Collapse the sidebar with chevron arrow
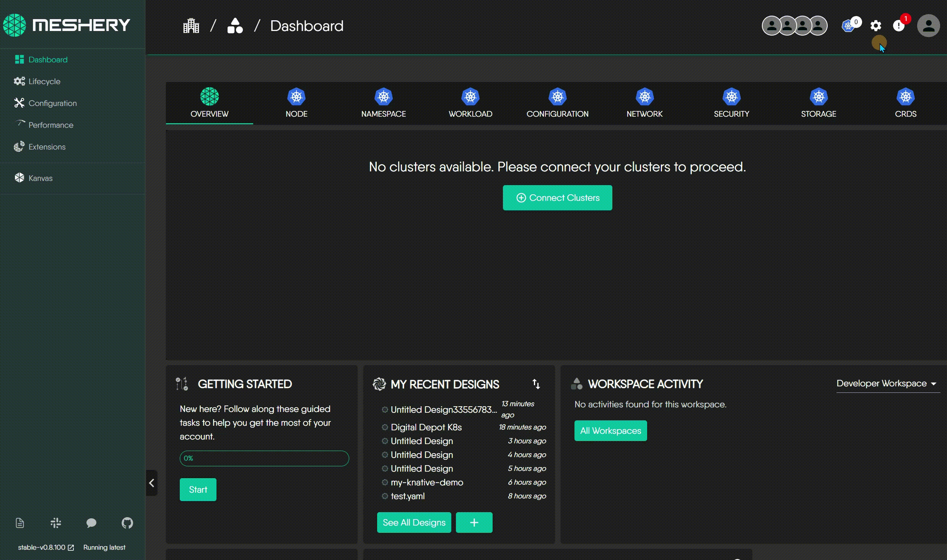Image resolution: width=947 pixels, height=560 pixels. (151, 483)
